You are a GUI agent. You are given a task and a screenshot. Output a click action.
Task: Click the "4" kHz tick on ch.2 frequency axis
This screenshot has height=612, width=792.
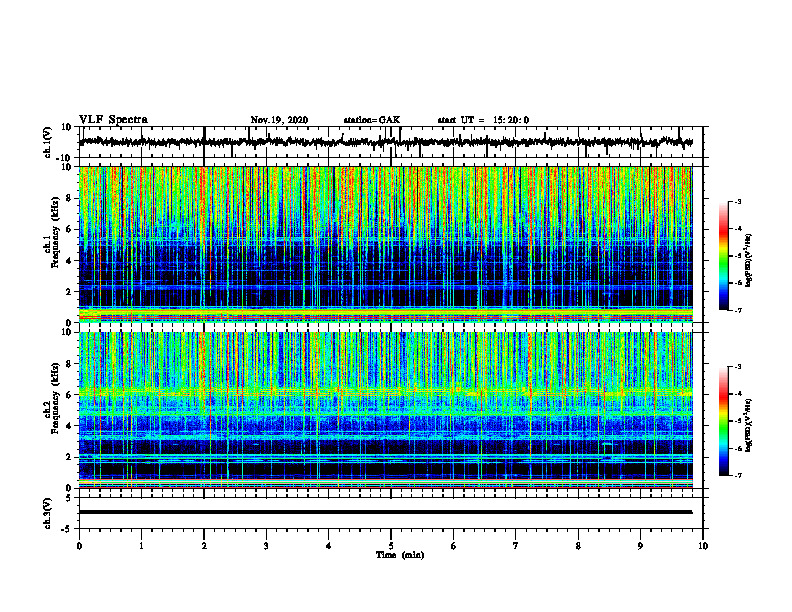click(69, 426)
